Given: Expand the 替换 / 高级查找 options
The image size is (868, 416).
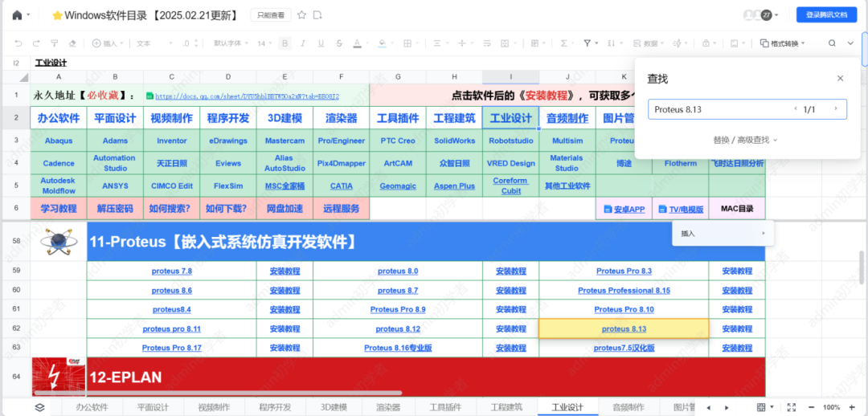Looking at the screenshot, I should click(745, 140).
